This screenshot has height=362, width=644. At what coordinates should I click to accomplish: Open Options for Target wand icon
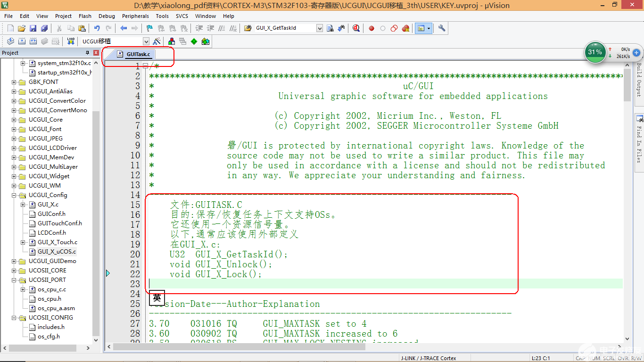[157, 41]
